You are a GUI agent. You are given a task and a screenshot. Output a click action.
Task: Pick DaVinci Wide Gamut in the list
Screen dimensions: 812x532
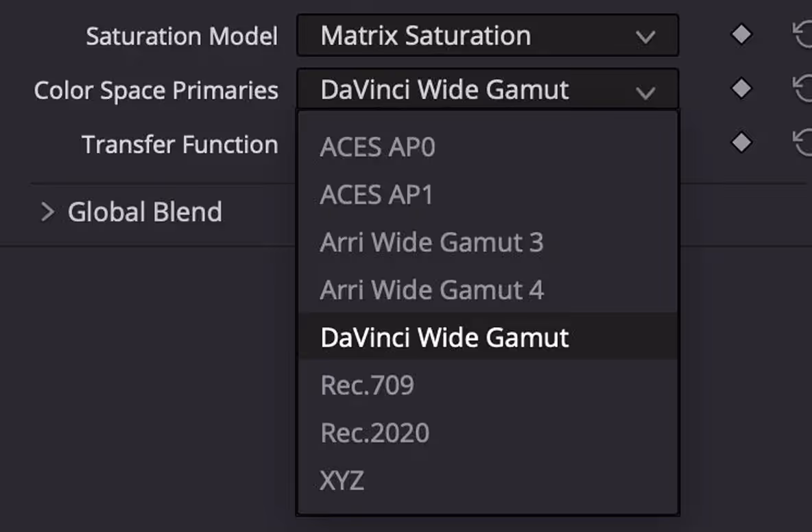point(488,337)
